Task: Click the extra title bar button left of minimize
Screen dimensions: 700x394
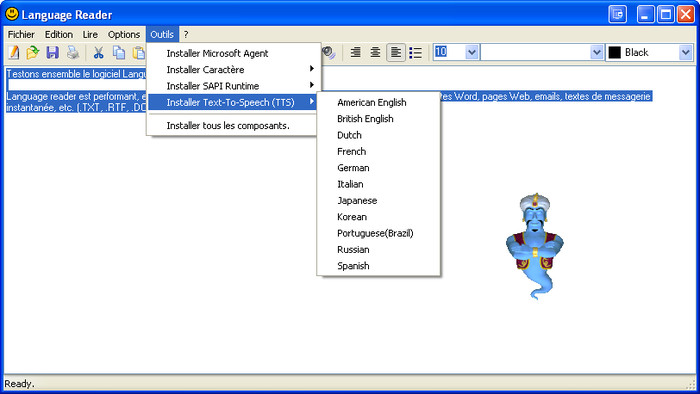Action: [617, 14]
